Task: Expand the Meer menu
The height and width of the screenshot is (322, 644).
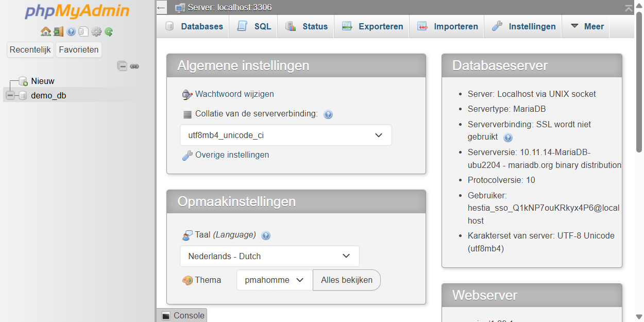Action: pos(587,26)
